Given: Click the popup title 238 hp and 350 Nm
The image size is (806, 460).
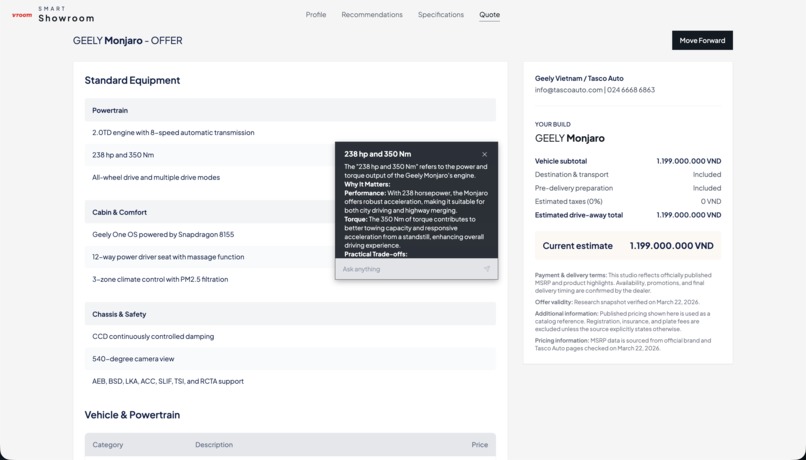Looking at the screenshot, I should point(377,154).
